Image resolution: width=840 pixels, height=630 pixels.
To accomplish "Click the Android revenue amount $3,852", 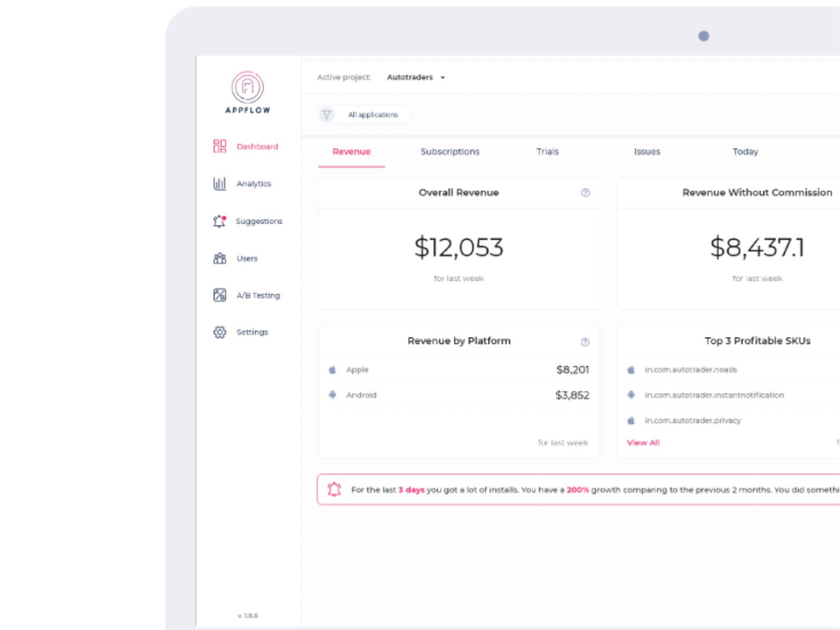I will (x=572, y=395).
